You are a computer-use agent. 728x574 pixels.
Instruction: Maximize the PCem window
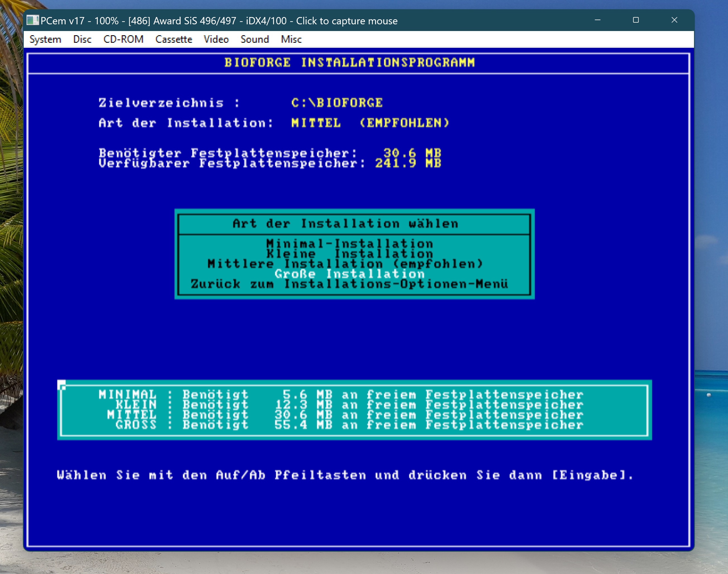click(x=636, y=20)
